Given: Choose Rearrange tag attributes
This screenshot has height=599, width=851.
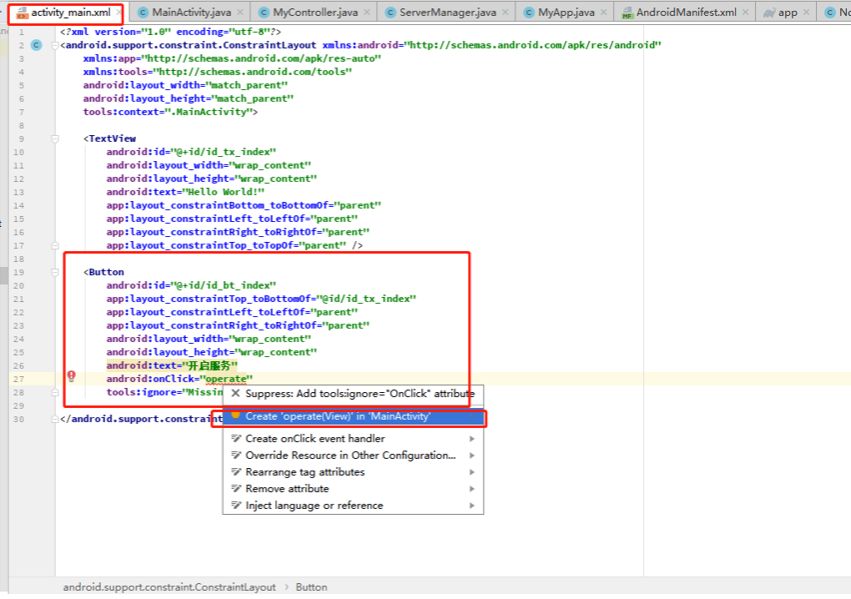Looking at the screenshot, I should coord(353,472).
